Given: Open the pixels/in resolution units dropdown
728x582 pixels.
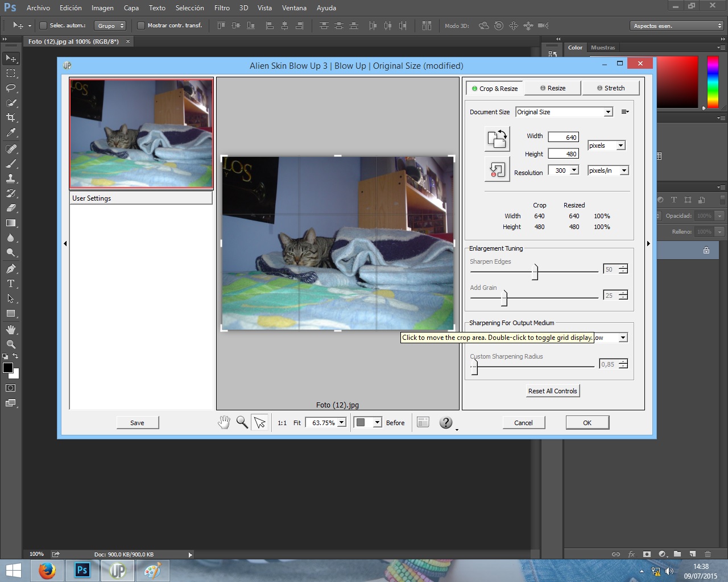Looking at the screenshot, I should [x=608, y=171].
